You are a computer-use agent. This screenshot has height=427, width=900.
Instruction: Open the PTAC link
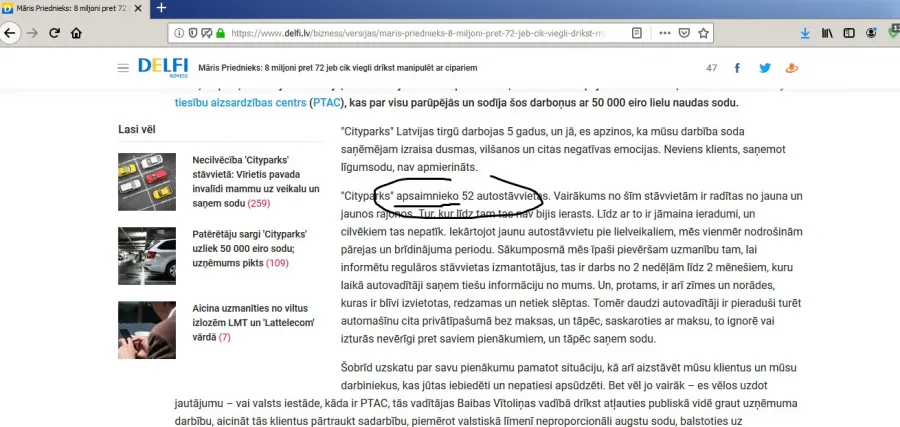point(326,103)
